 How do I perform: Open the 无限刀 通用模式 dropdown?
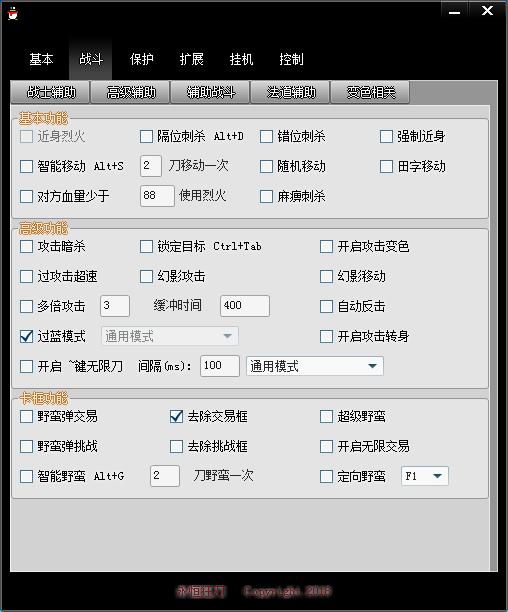pyautogui.click(x=315, y=366)
